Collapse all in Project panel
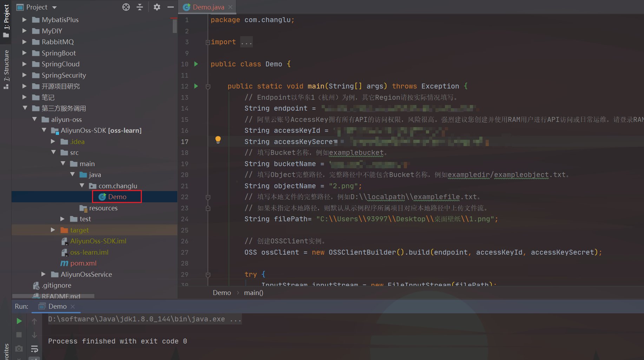 click(x=140, y=7)
